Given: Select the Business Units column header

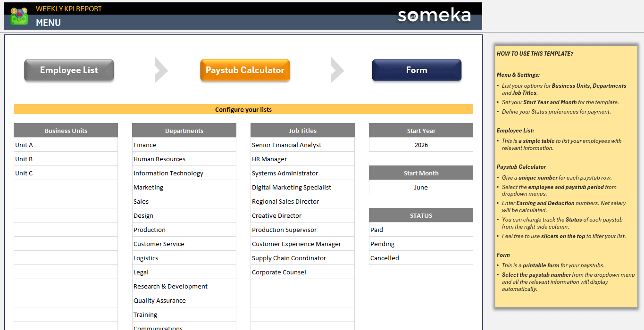Looking at the screenshot, I should [x=66, y=131].
